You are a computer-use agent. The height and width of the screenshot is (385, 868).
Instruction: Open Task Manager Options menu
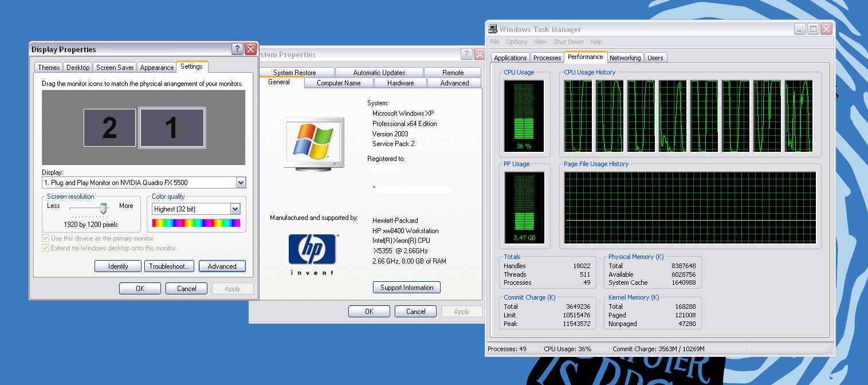tap(516, 42)
